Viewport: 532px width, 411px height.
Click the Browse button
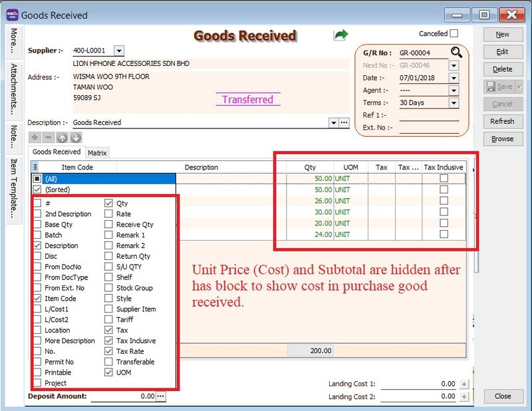[x=502, y=139]
